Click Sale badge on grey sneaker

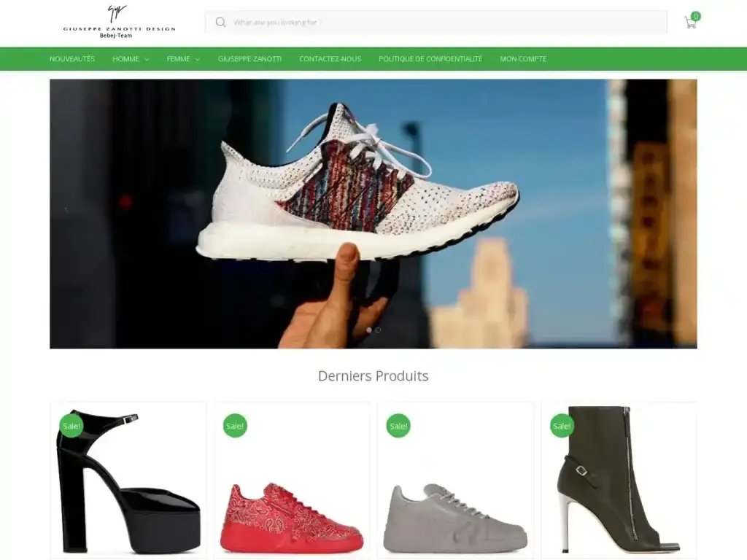click(x=398, y=425)
